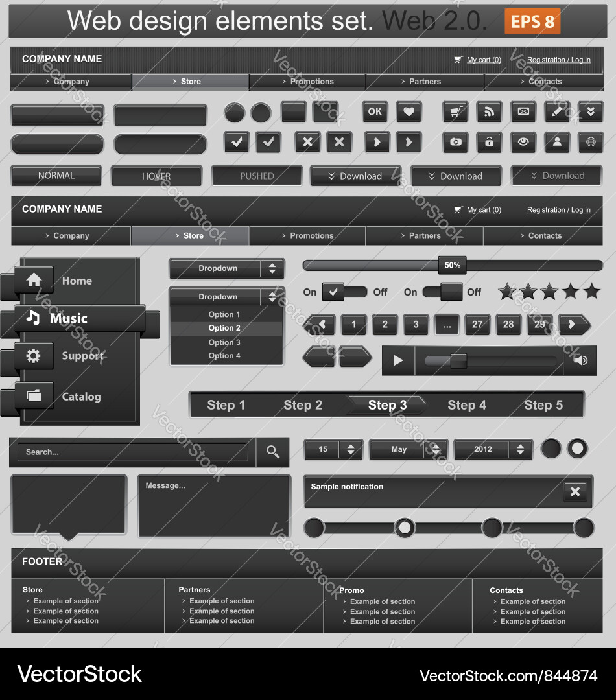Click the 50% progress slider handle
The height and width of the screenshot is (700, 616).
pos(453,265)
